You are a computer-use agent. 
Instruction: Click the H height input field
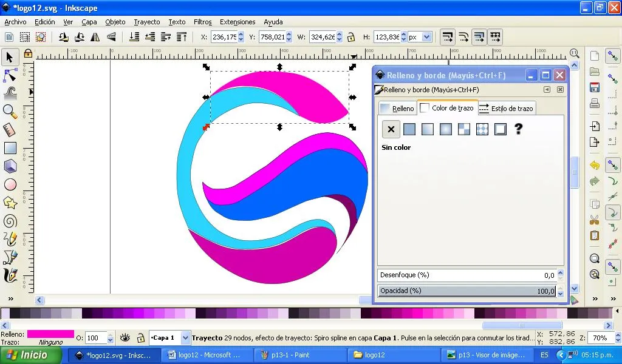(x=387, y=37)
